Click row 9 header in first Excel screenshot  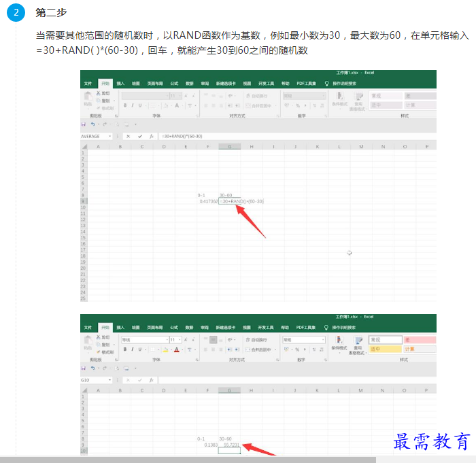(84, 201)
